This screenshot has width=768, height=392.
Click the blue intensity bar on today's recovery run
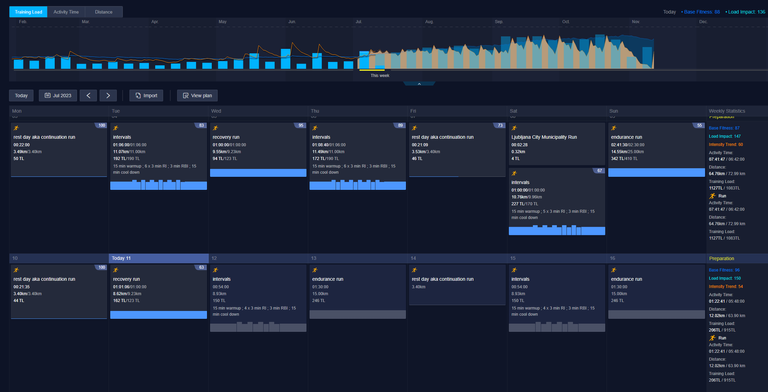tap(158, 315)
